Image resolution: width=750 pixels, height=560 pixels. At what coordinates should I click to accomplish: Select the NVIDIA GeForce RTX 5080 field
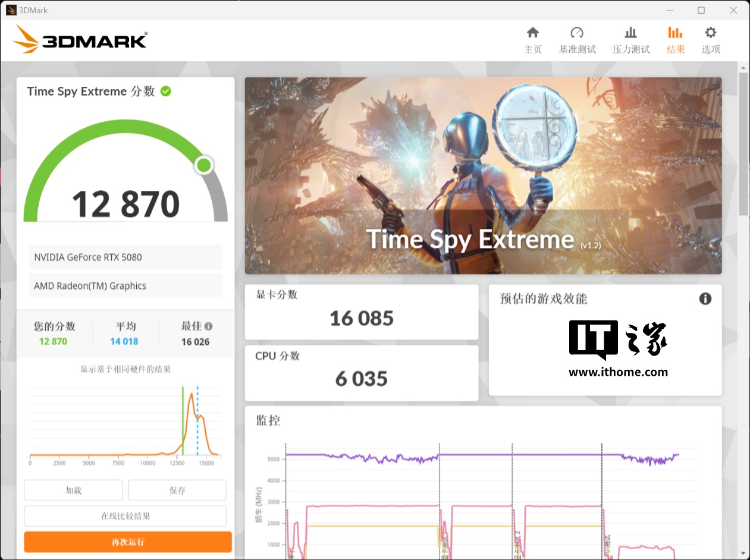click(x=125, y=257)
